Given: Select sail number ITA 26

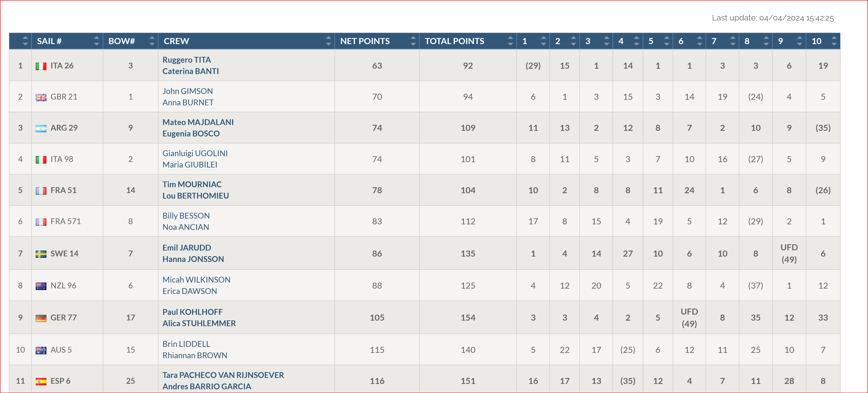Looking at the screenshot, I should click(x=62, y=66).
